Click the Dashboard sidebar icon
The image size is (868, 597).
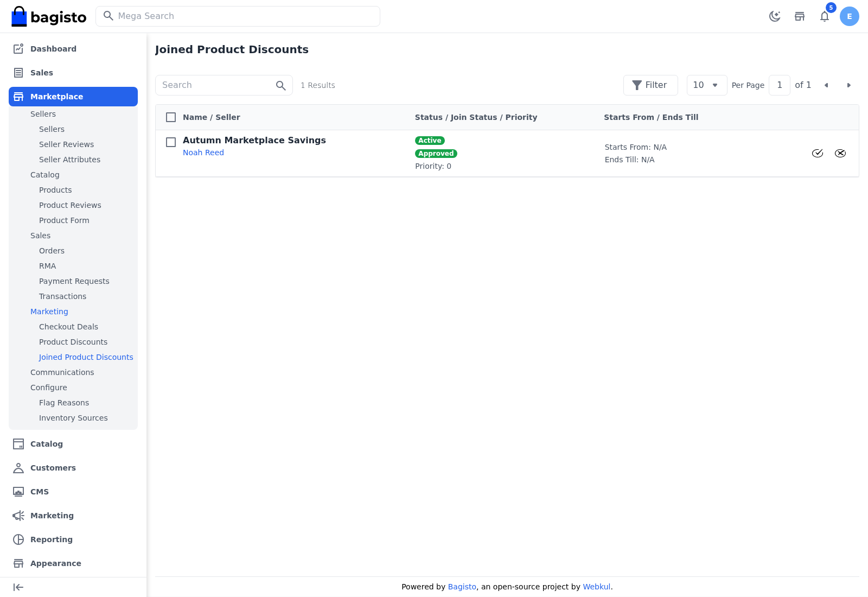coord(18,49)
